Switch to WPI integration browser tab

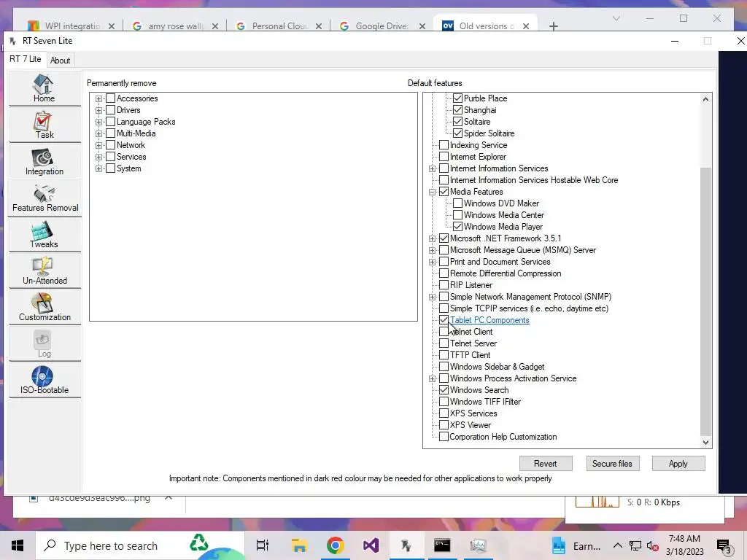pos(71,26)
